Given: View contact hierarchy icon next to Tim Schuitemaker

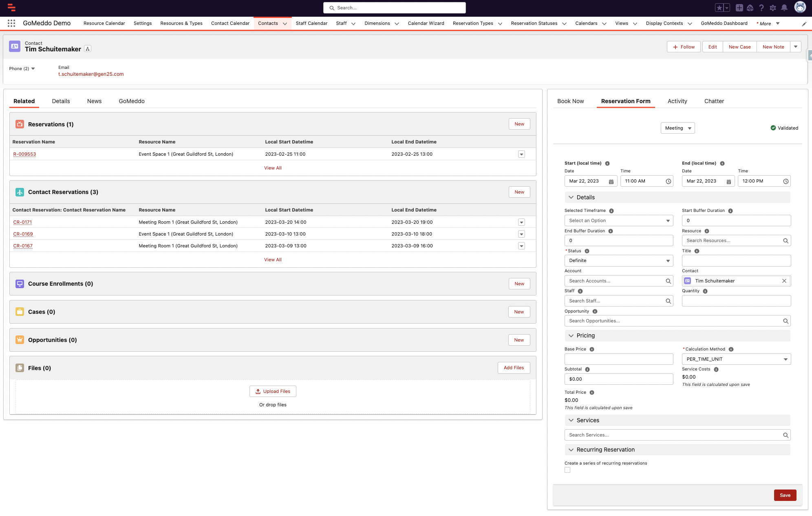Looking at the screenshot, I should click(88, 49).
